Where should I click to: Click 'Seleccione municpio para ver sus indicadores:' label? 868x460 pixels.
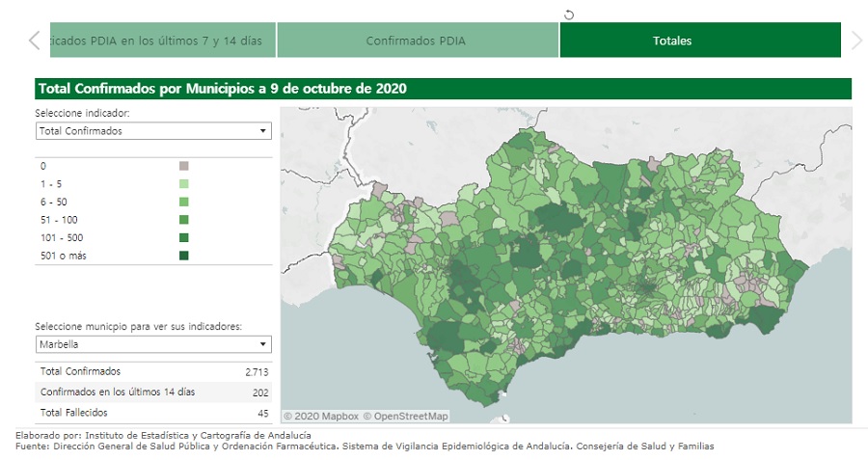(138, 327)
